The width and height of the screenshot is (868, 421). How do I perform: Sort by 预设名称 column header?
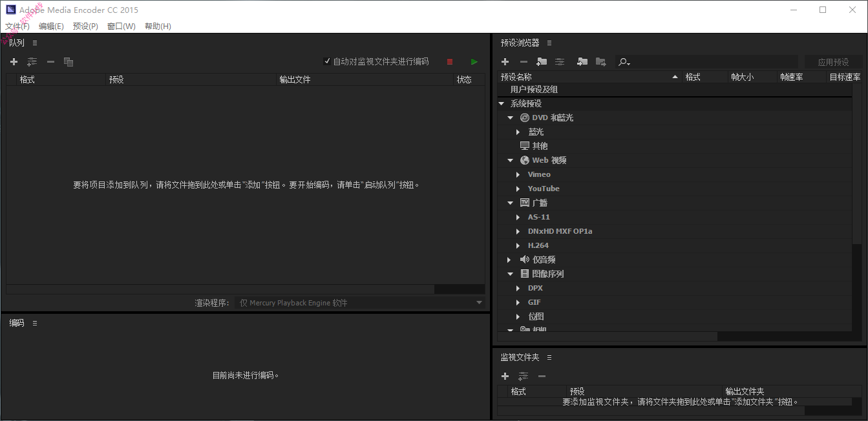tap(589, 77)
